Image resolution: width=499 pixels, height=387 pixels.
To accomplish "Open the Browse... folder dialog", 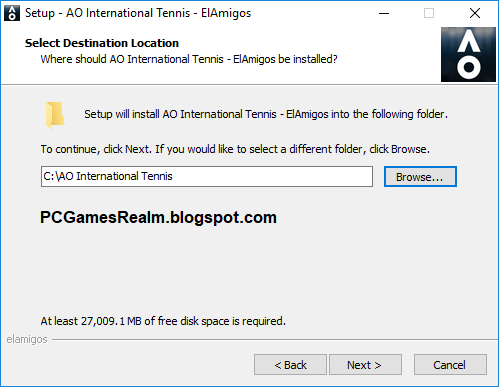I will [420, 177].
